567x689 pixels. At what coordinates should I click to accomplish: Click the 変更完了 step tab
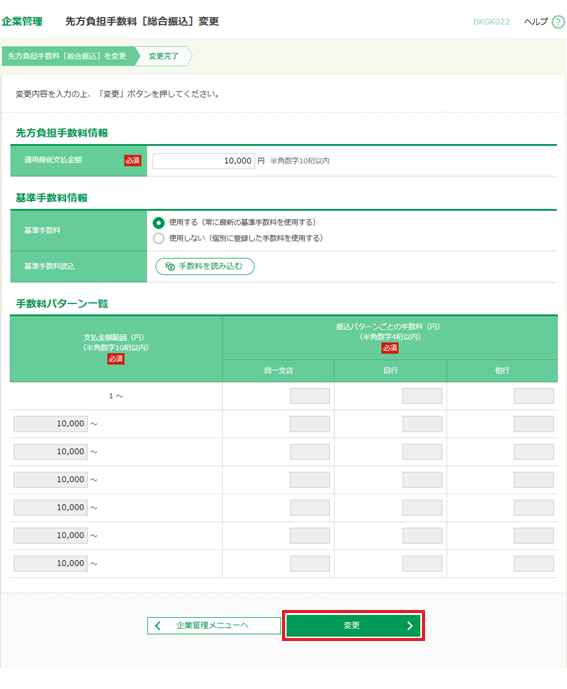pos(164,56)
